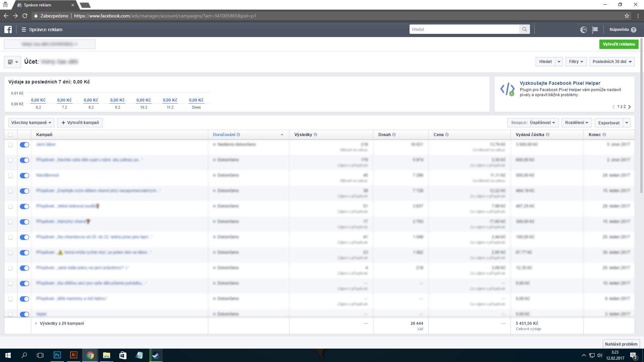Open the Posledních 30 dní date range
The image size is (644, 362).
click(612, 62)
